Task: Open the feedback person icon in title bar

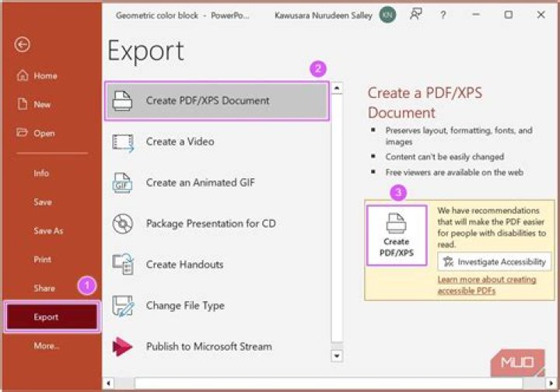Action: pyautogui.click(x=415, y=14)
